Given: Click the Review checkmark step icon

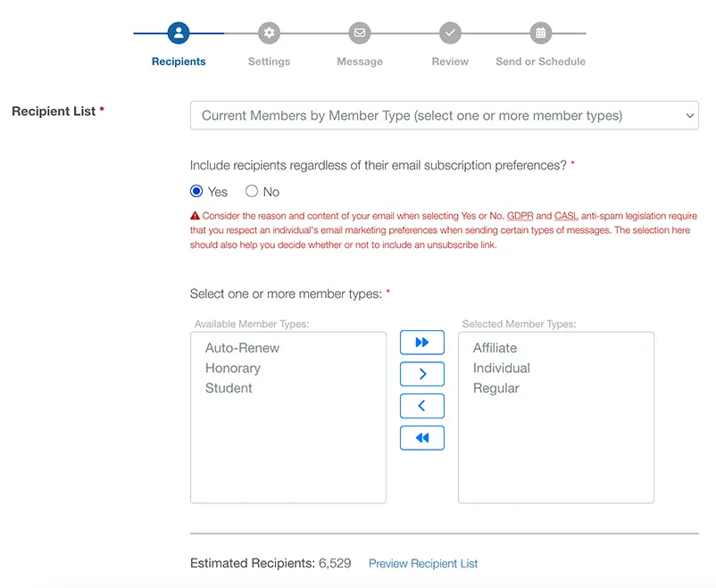Looking at the screenshot, I should [449, 34].
